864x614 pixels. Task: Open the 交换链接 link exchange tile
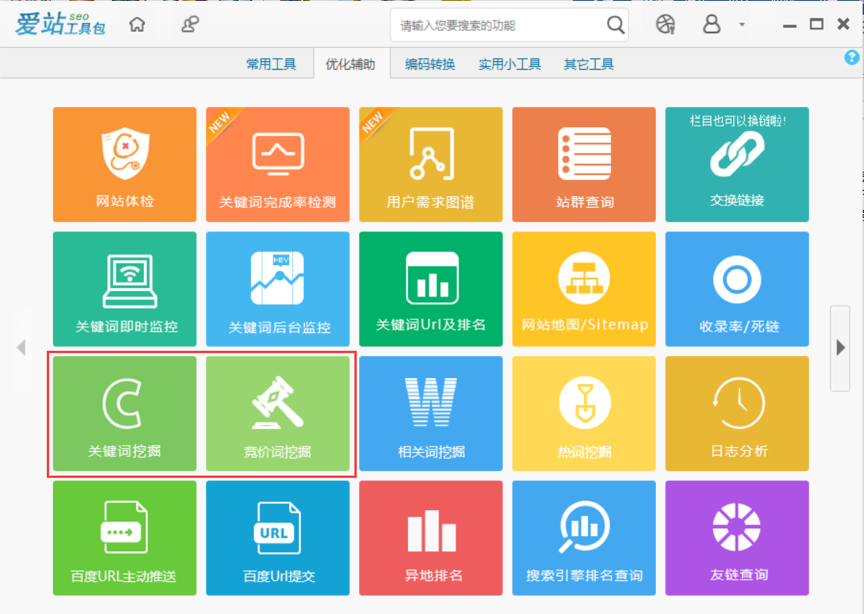(x=737, y=164)
